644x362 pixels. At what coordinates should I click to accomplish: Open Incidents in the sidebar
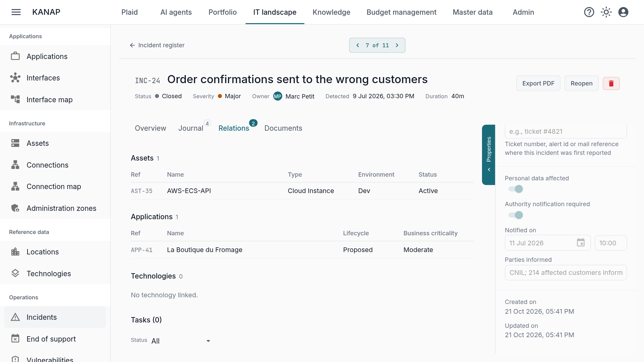tap(55, 317)
